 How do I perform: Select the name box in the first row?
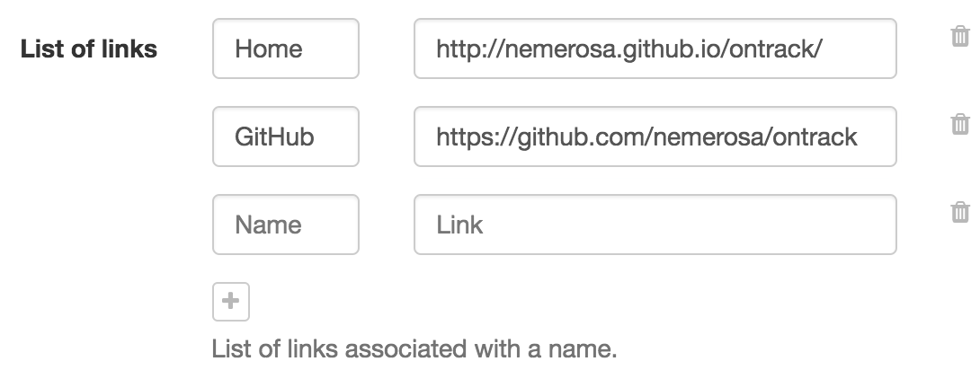[285, 48]
